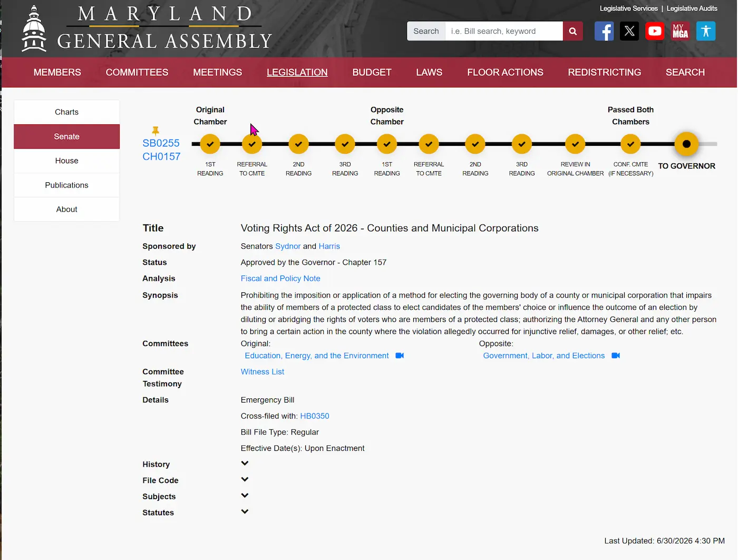Open the YouTube channel icon
The width and height of the screenshot is (738, 560).
[x=655, y=31]
